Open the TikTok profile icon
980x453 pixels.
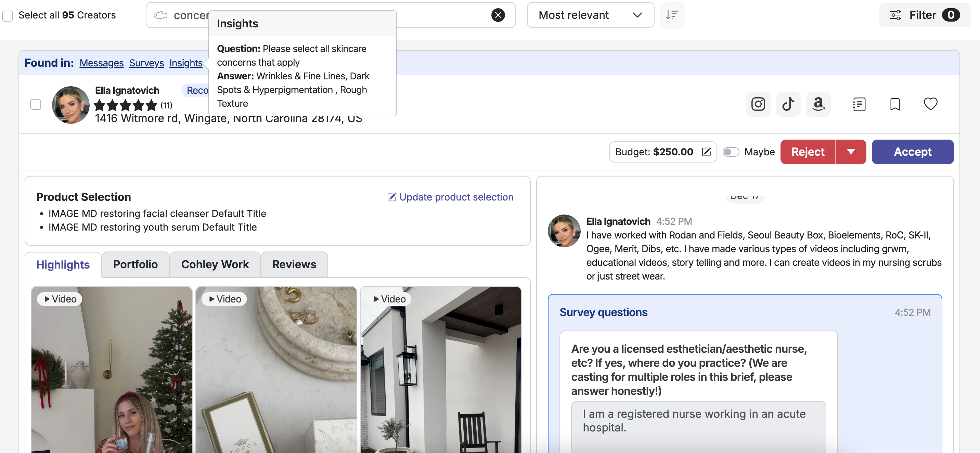788,104
